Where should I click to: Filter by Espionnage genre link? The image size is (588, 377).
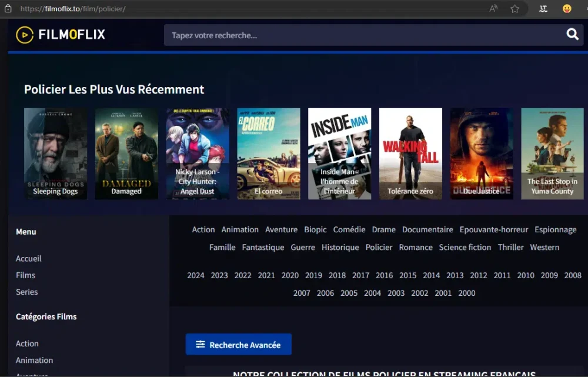(x=556, y=229)
